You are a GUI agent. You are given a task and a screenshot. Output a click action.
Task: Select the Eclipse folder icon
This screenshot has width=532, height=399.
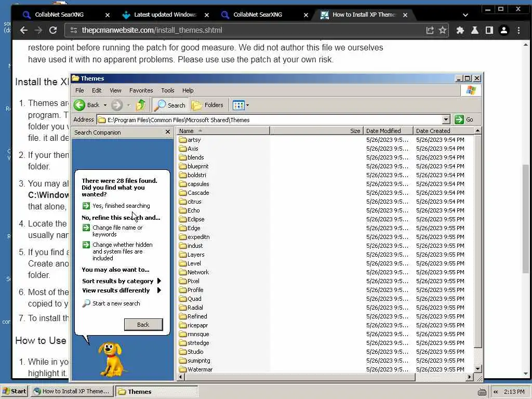(183, 219)
